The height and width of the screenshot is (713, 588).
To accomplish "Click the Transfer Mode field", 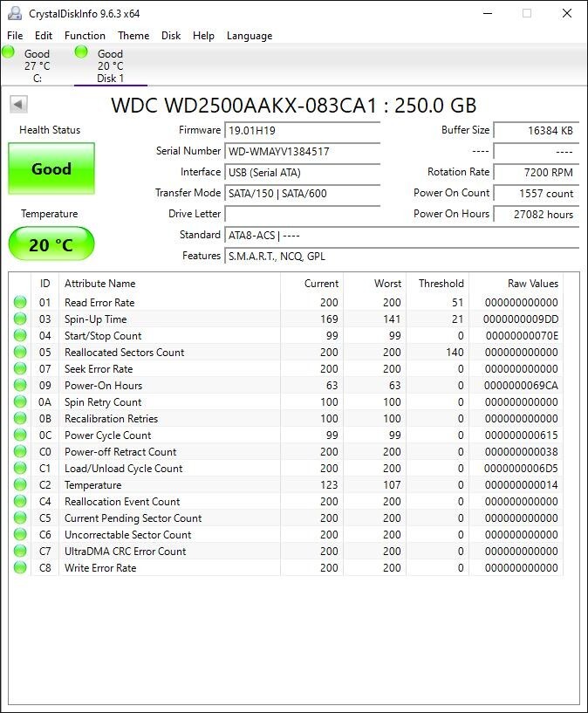I will click(303, 193).
